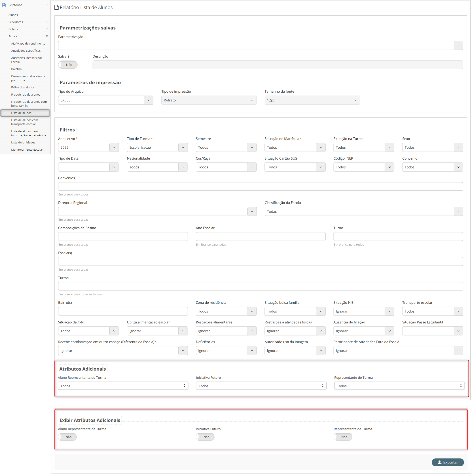This screenshot has width=472, height=476.
Task: Open the Zona de residência dropdown
Action: point(226,311)
